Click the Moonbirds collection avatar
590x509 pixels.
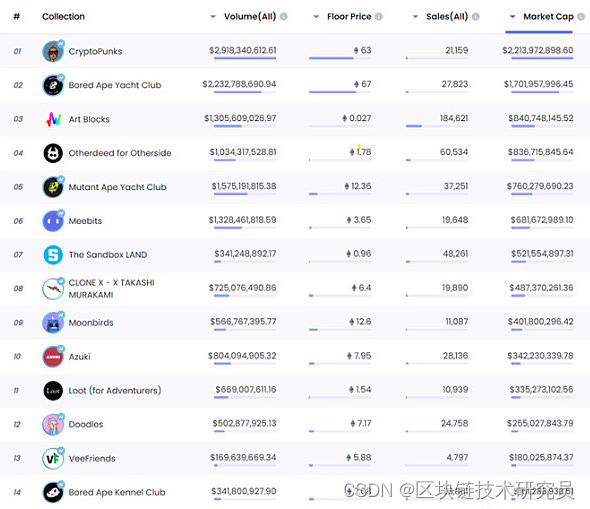pyautogui.click(x=53, y=322)
